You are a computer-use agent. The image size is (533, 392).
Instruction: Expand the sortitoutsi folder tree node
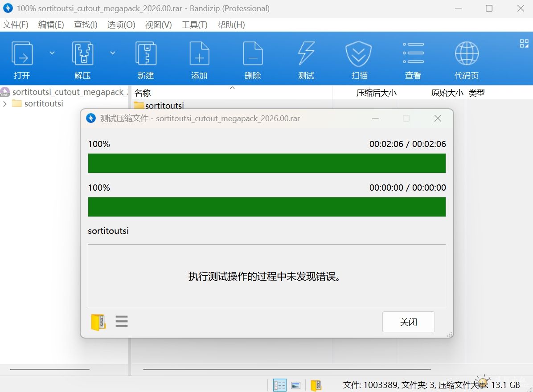point(5,104)
